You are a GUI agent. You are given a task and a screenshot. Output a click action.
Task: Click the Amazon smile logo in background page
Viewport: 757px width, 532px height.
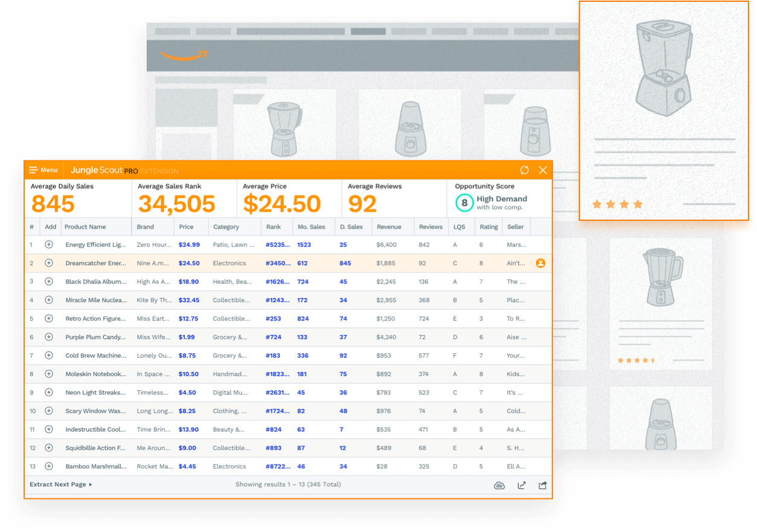pos(183,55)
